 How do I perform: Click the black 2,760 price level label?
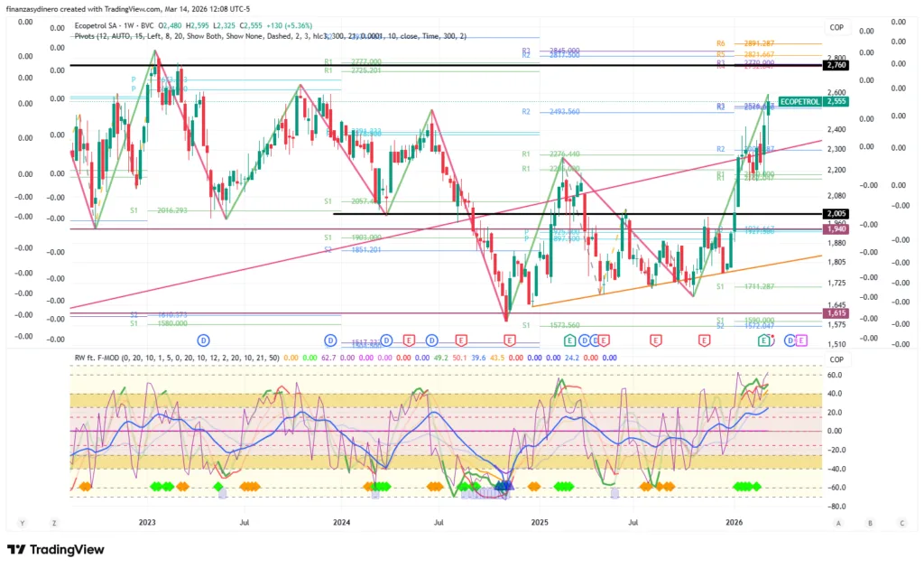point(835,66)
